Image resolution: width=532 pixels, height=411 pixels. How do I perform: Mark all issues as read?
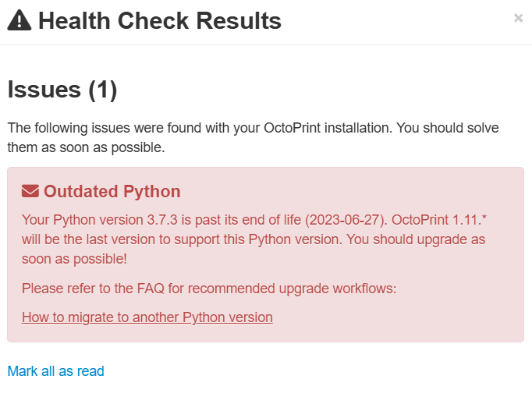pos(55,371)
